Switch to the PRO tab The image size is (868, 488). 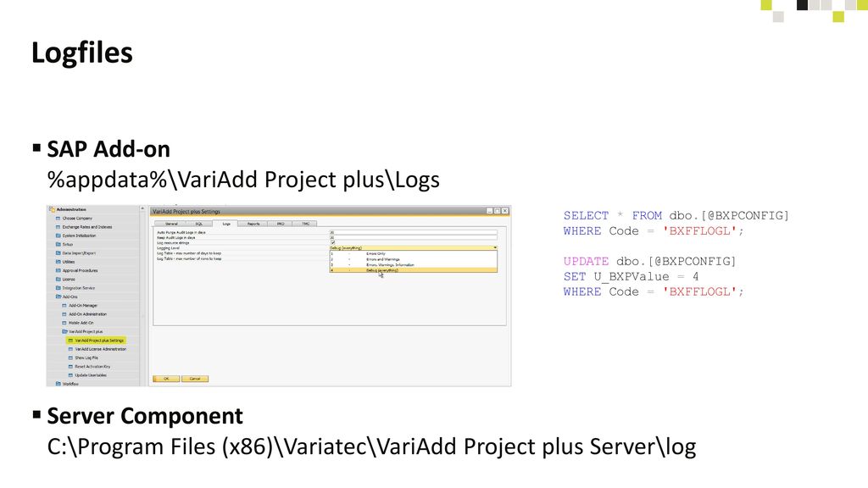(x=280, y=224)
